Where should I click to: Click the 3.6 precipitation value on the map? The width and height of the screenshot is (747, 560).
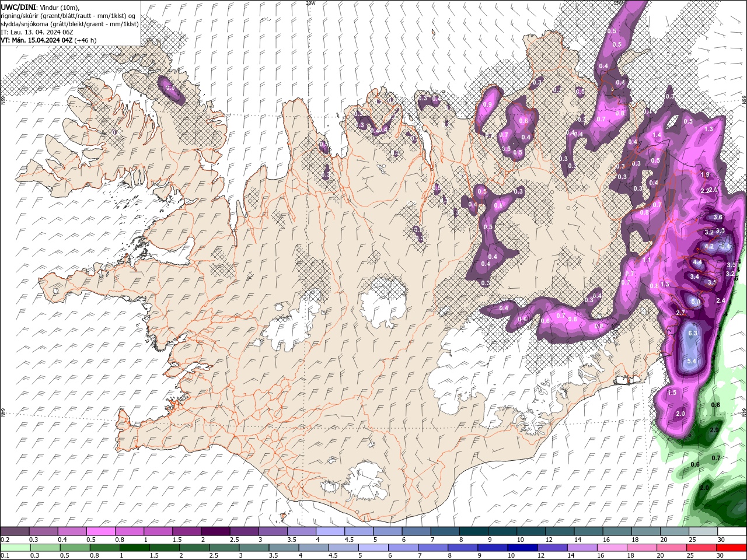[x=718, y=218]
